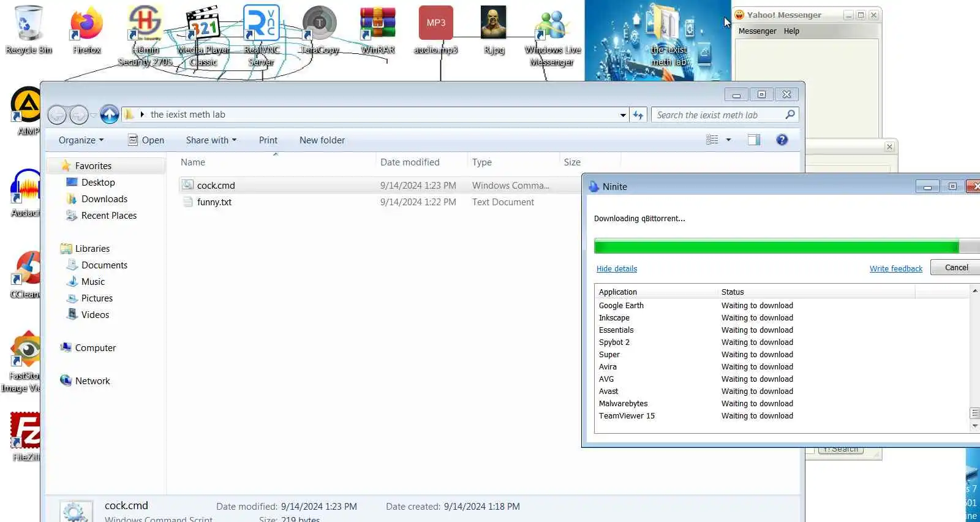Expand the address bar history dropdown

(623, 115)
